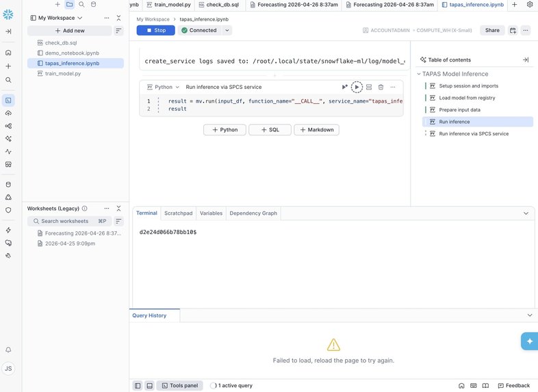Open the JS user profile avatar
This screenshot has width=538, height=392.
pyautogui.click(x=8, y=368)
